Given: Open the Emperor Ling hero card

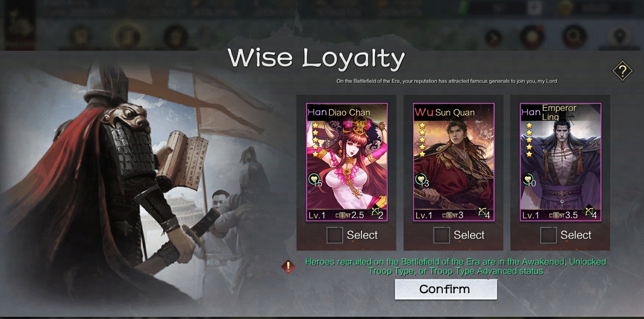Looking at the screenshot, I should coord(561,162).
